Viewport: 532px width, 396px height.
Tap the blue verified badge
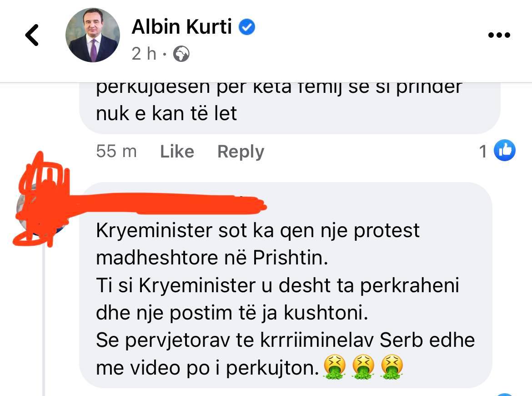click(x=247, y=27)
